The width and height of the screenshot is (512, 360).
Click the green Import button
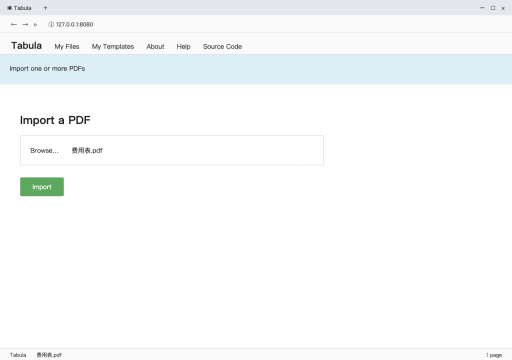pyautogui.click(x=42, y=187)
